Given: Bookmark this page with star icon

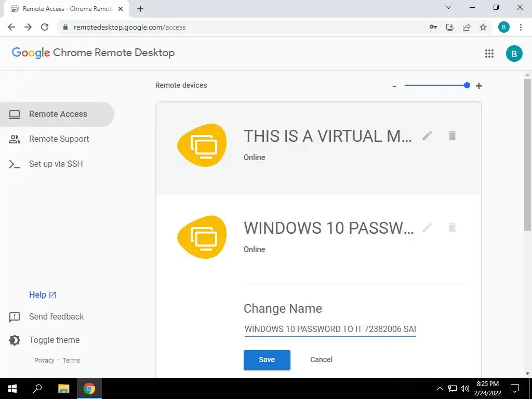Looking at the screenshot, I should point(483,27).
